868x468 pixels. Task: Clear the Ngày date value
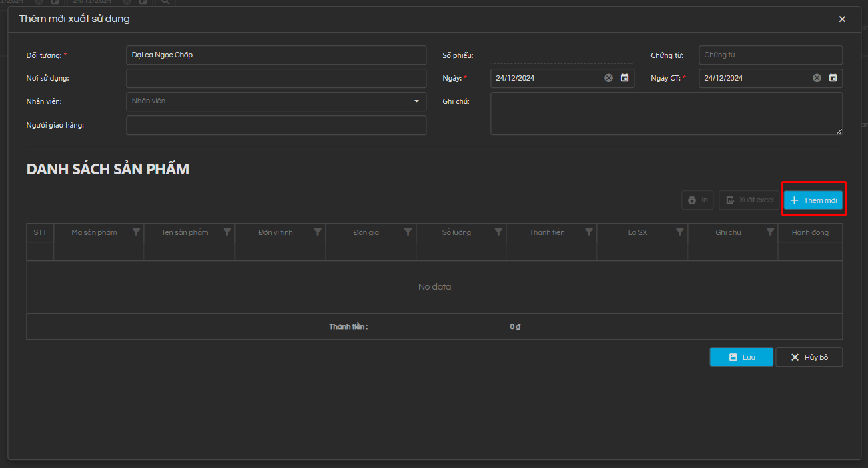[x=608, y=78]
